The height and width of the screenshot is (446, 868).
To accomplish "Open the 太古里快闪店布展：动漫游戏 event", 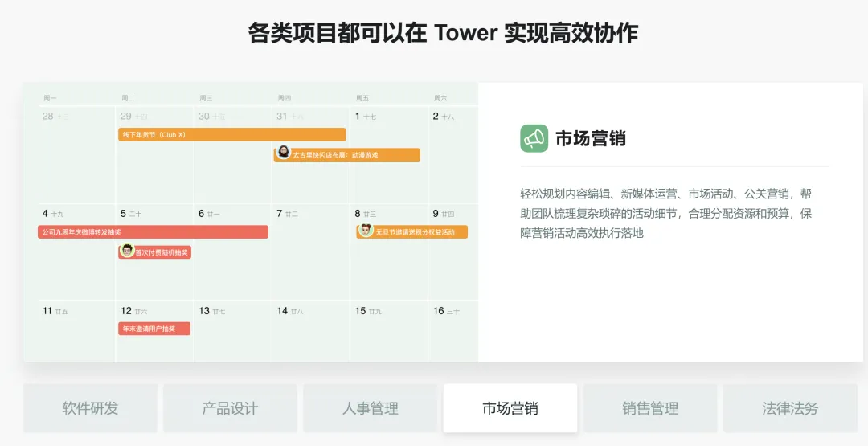I will click(347, 154).
